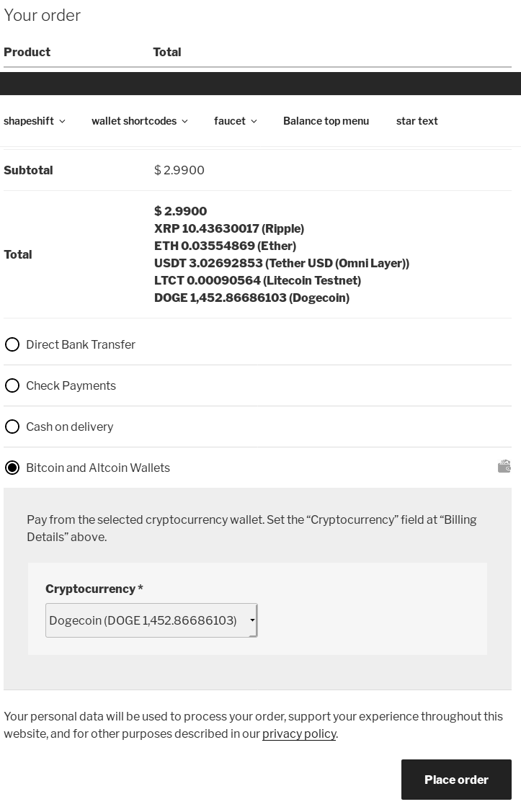Click the chevron icon next to wallet shortcodes
Viewport: 521px width, 812px height.
[x=185, y=121]
